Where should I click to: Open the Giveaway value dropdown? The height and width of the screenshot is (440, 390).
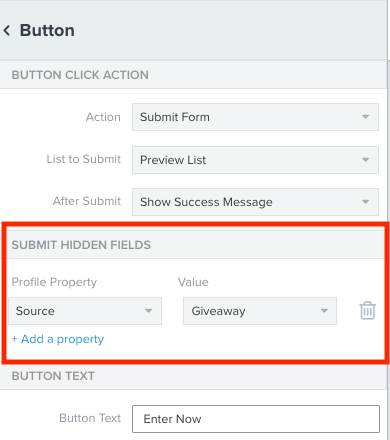click(260, 311)
